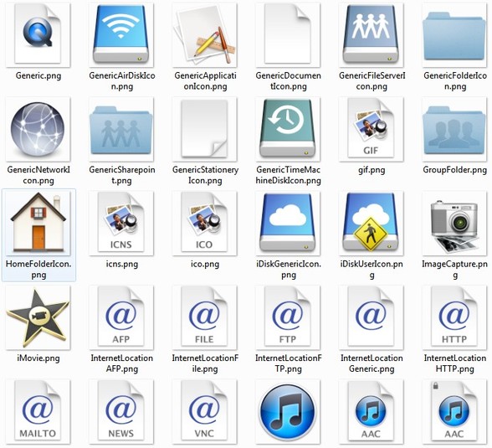Select the AAC file icon without a lock

372,412
